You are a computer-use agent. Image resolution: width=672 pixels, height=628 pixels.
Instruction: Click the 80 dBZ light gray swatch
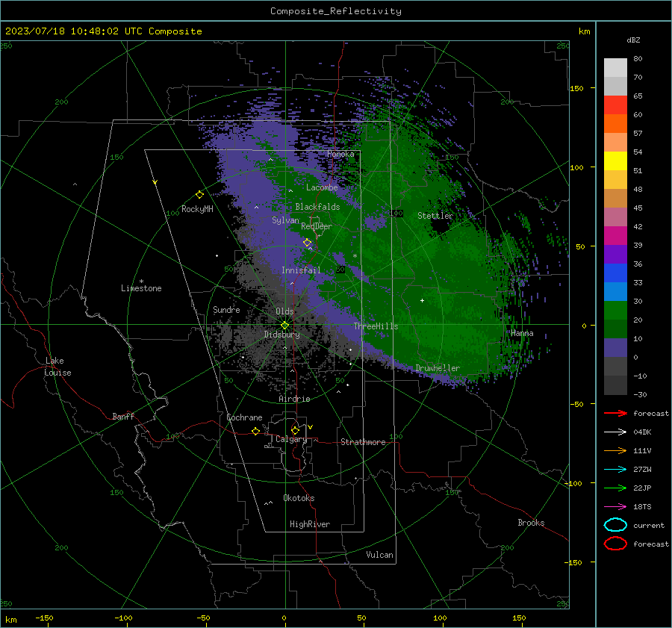[x=615, y=67]
